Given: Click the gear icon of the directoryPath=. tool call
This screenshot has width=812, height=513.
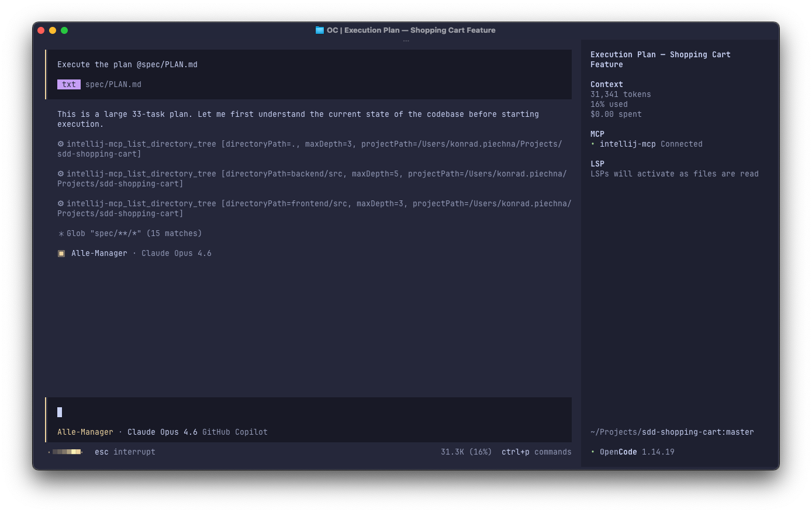Looking at the screenshot, I should coord(61,144).
